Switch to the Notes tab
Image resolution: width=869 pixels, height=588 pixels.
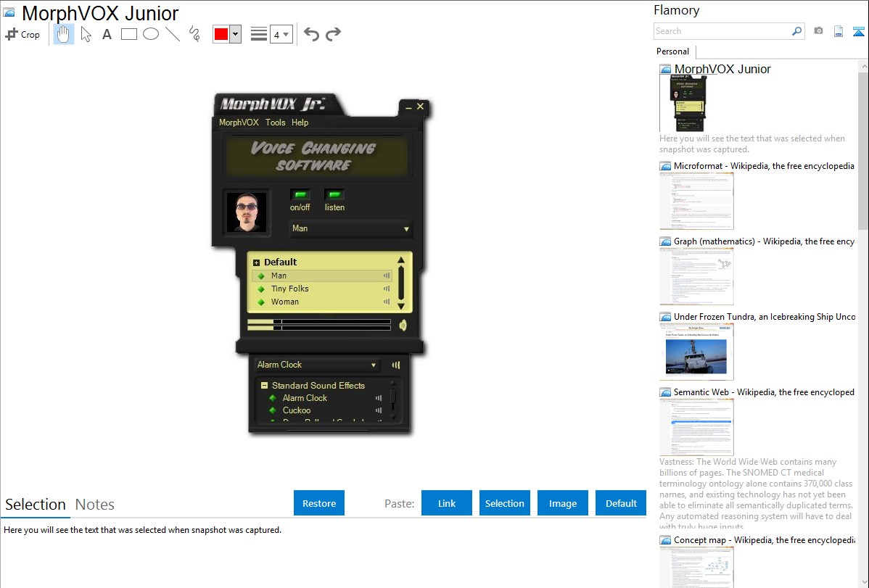click(x=95, y=505)
